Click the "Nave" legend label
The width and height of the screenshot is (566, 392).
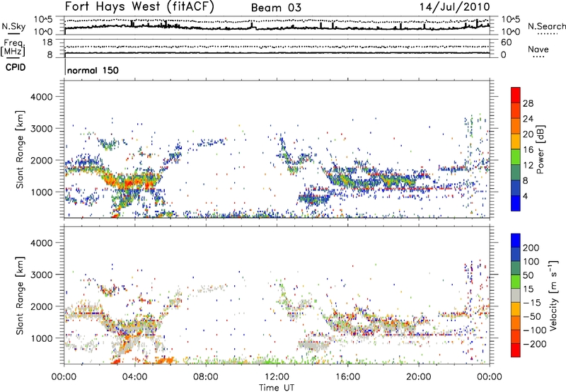538,49
